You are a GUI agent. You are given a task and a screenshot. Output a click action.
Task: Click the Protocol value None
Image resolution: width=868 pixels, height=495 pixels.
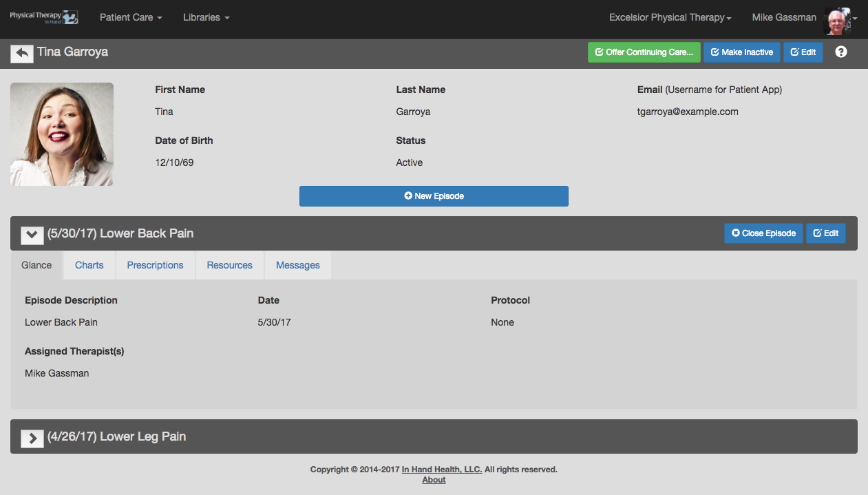tap(502, 322)
